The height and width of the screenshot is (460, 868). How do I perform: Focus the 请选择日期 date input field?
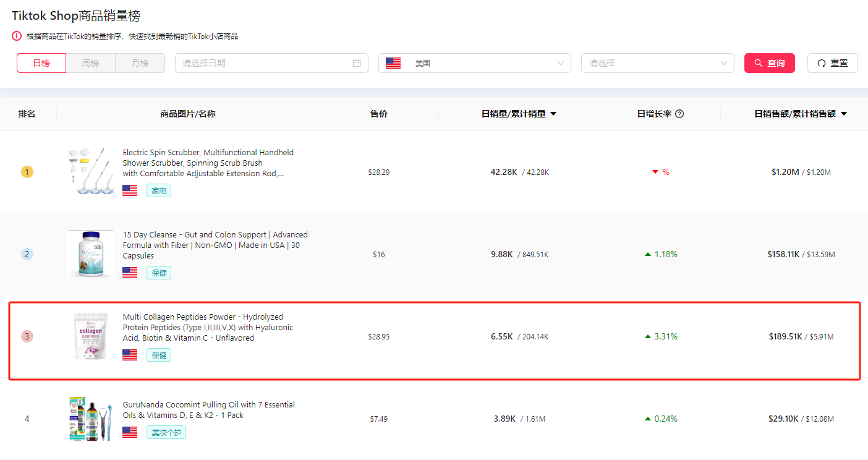tap(266, 63)
